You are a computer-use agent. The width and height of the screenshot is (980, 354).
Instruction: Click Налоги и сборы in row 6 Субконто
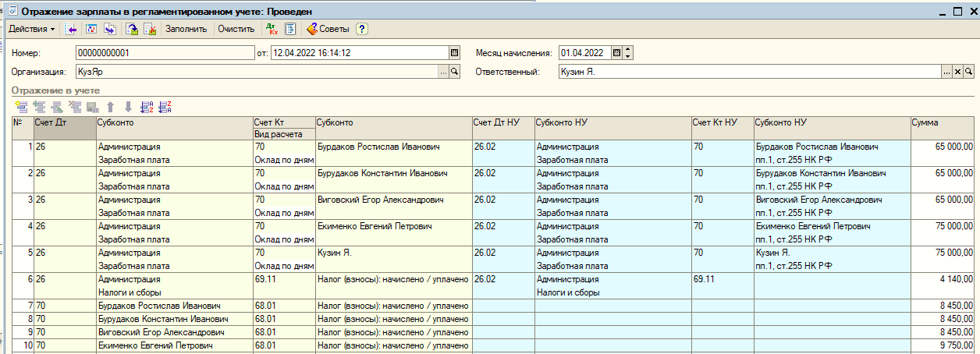point(174,292)
